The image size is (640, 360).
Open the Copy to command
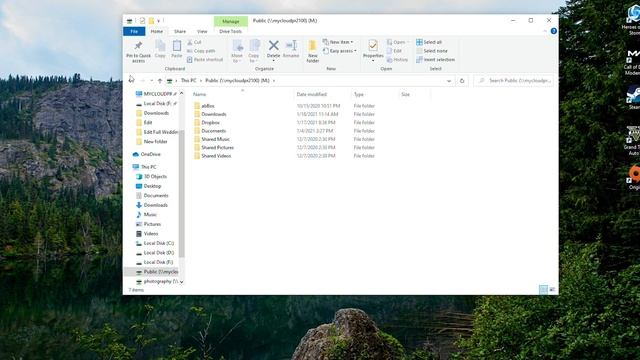point(254,51)
